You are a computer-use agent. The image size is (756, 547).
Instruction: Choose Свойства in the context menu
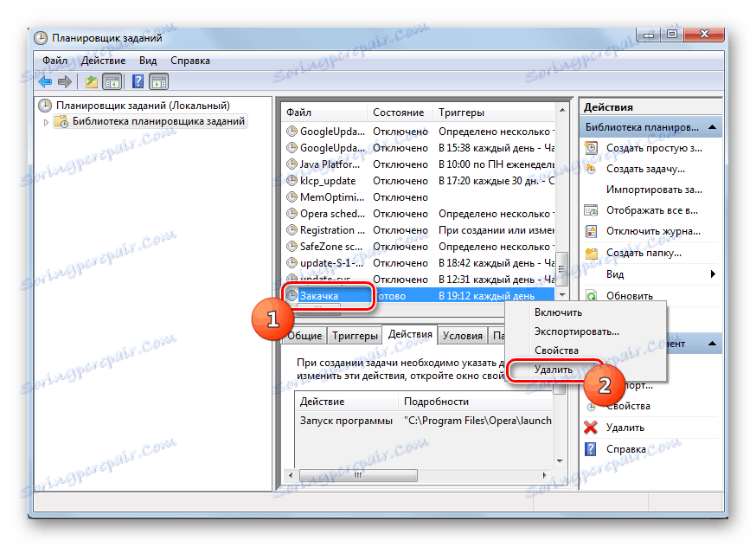[x=586, y=351]
